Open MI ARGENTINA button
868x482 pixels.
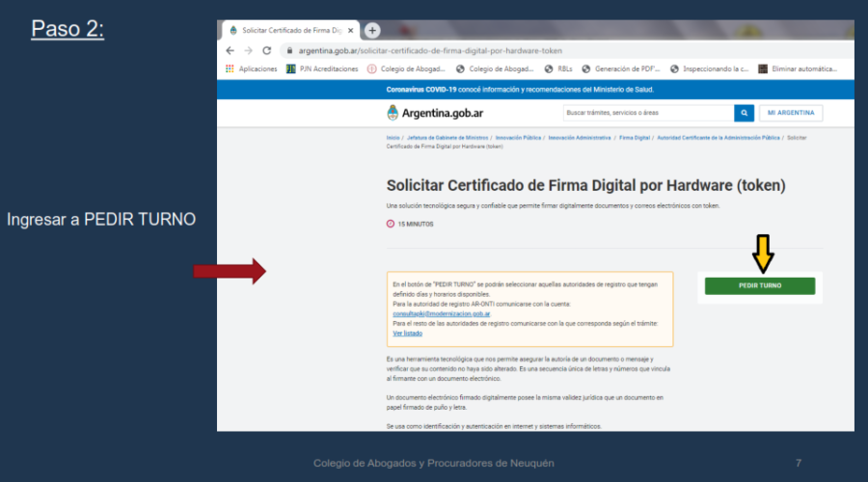791,113
